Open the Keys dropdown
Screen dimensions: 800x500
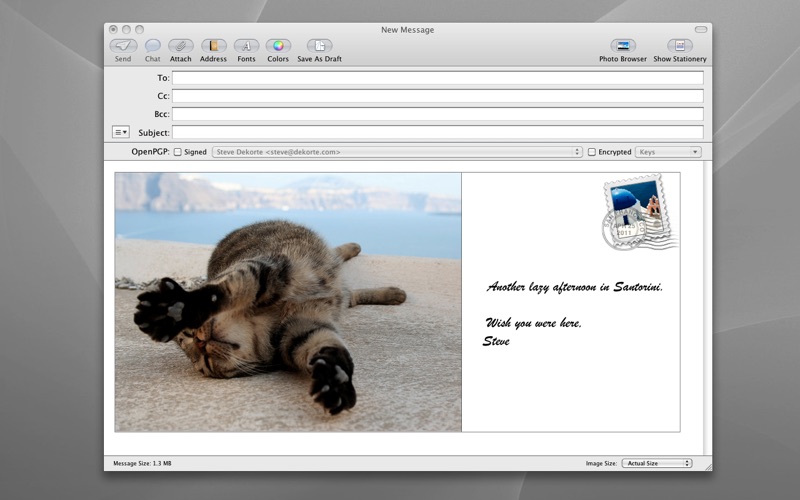coord(668,152)
